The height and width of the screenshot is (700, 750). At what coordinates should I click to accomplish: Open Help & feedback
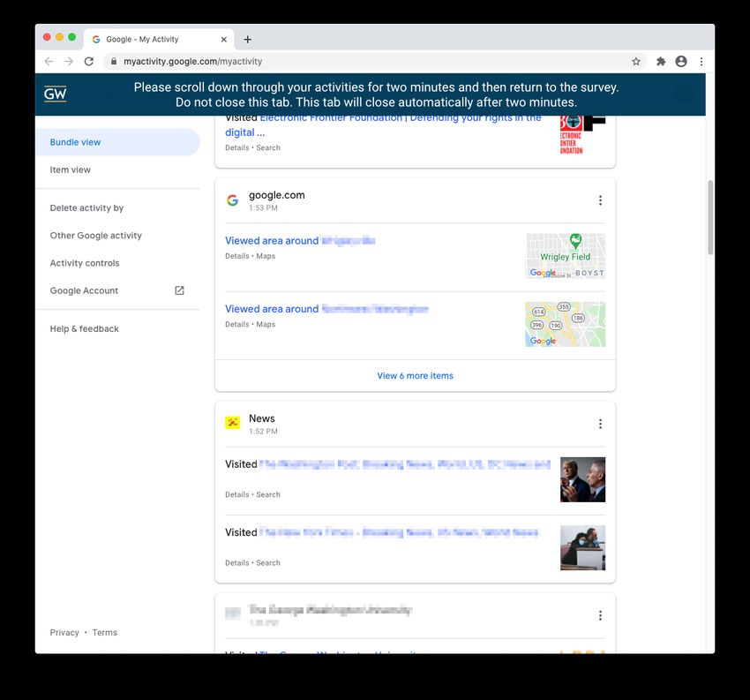click(x=84, y=328)
